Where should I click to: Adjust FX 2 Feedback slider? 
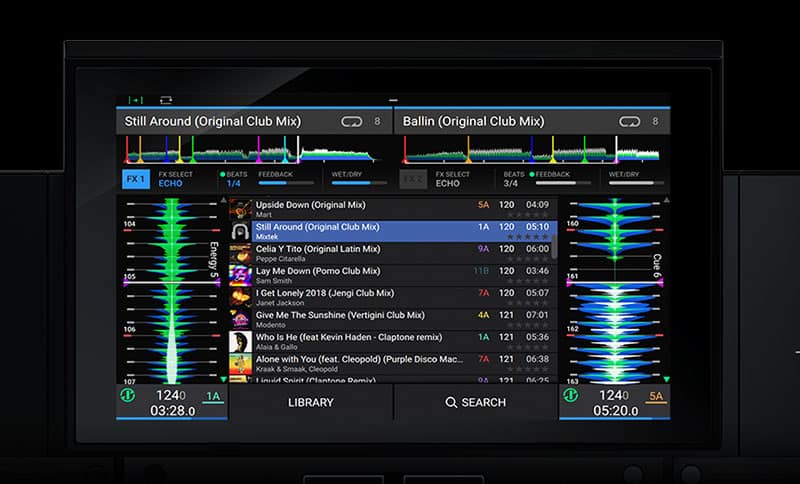tap(563, 183)
